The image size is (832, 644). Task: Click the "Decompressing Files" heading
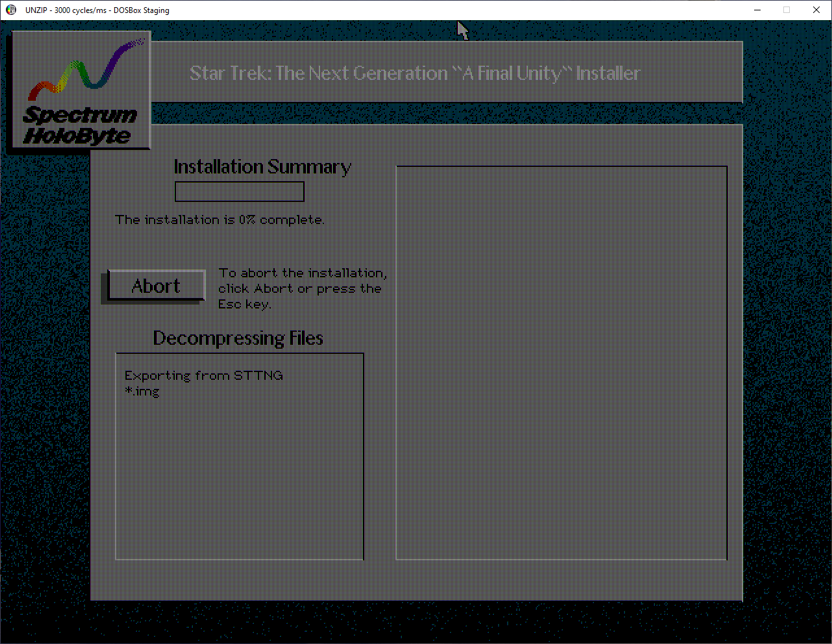pyautogui.click(x=238, y=338)
